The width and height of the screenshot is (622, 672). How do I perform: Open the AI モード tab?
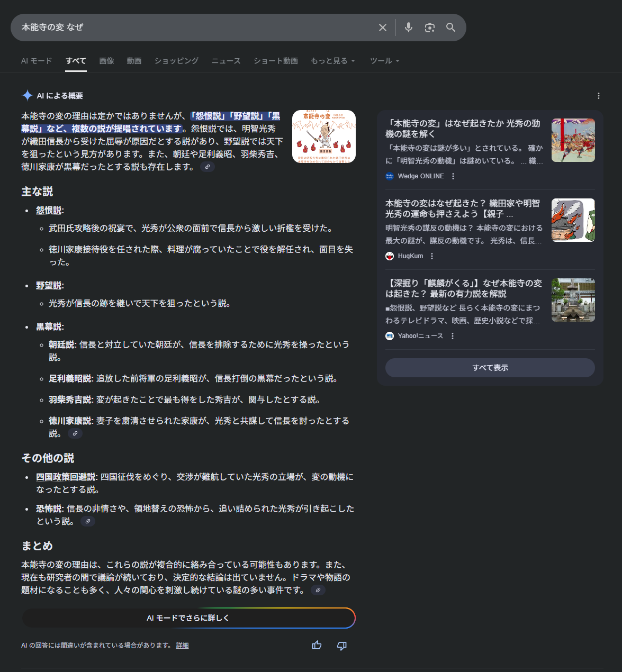[x=37, y=61]
